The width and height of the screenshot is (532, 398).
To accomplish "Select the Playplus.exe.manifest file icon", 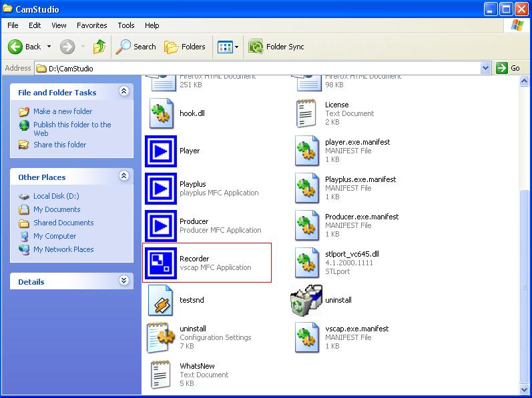I will click(307, 188).
